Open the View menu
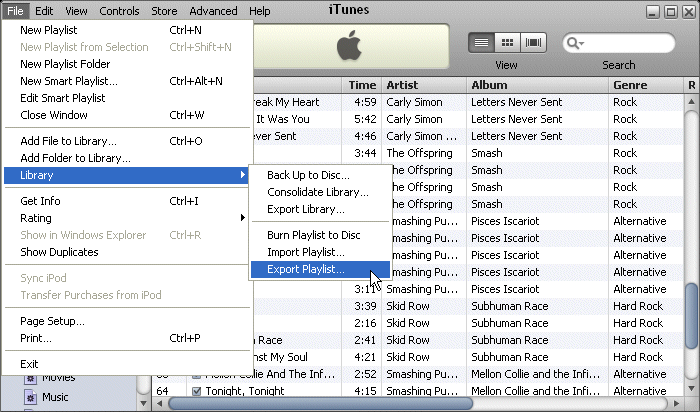This screenshot has width=700, height=412. (76, 11)
